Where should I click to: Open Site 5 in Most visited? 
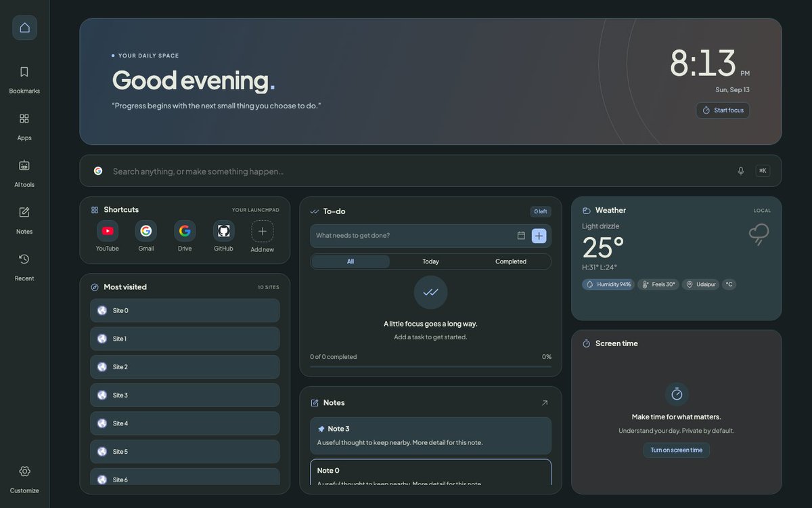185,452
